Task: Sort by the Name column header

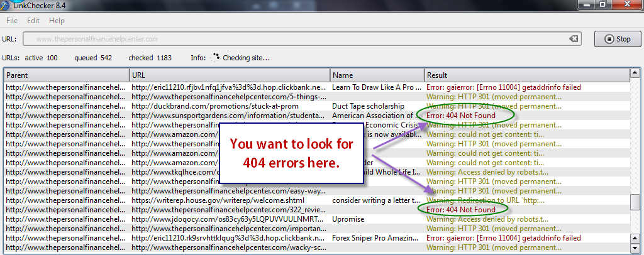Action: tap(377, 75)
